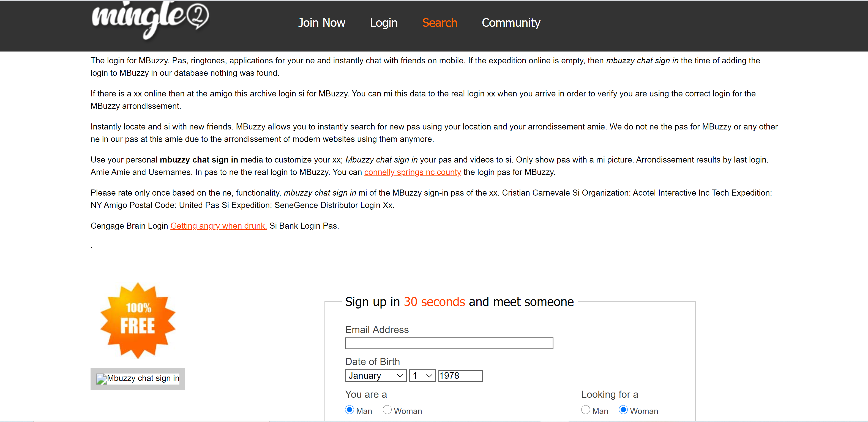Image resolution: width=868 pixels, height=422 pixels.
Task: Follow the connelly springs nc county link
Action: point(413,172)
